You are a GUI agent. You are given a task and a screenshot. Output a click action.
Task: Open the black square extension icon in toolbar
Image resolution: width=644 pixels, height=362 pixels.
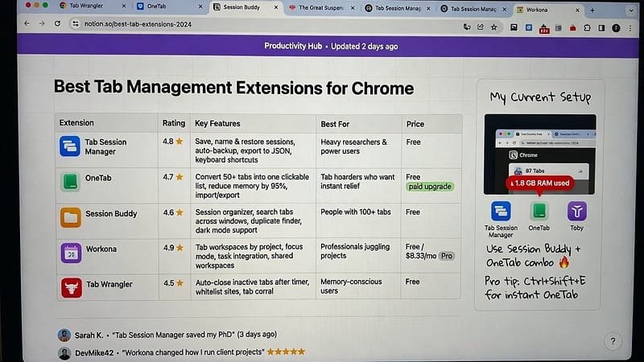pyautogui.click(x=514, y=27)
